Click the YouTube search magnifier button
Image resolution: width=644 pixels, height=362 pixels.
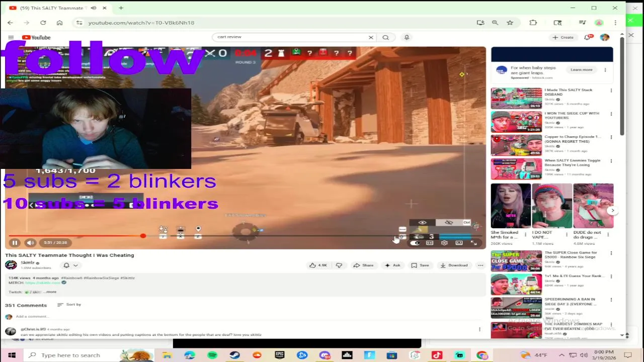coord(385,37)
